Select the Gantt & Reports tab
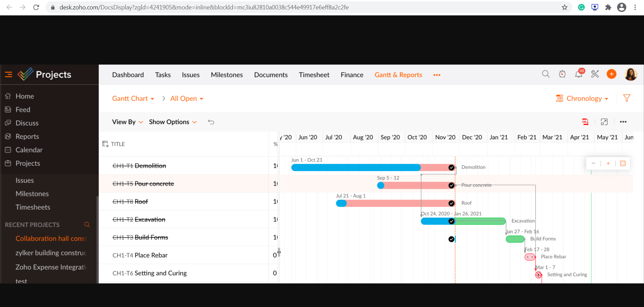Screen dimensions: 644x307 [x=398, y=75]
